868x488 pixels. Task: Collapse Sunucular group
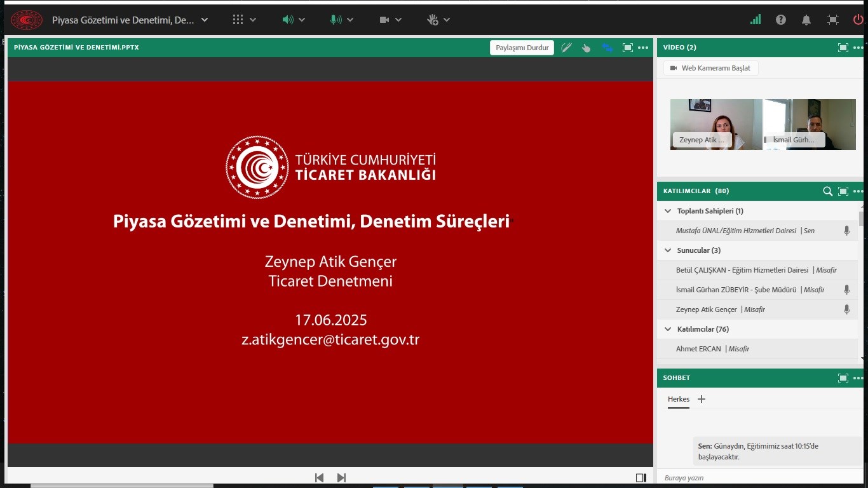[x=668, y=250]
